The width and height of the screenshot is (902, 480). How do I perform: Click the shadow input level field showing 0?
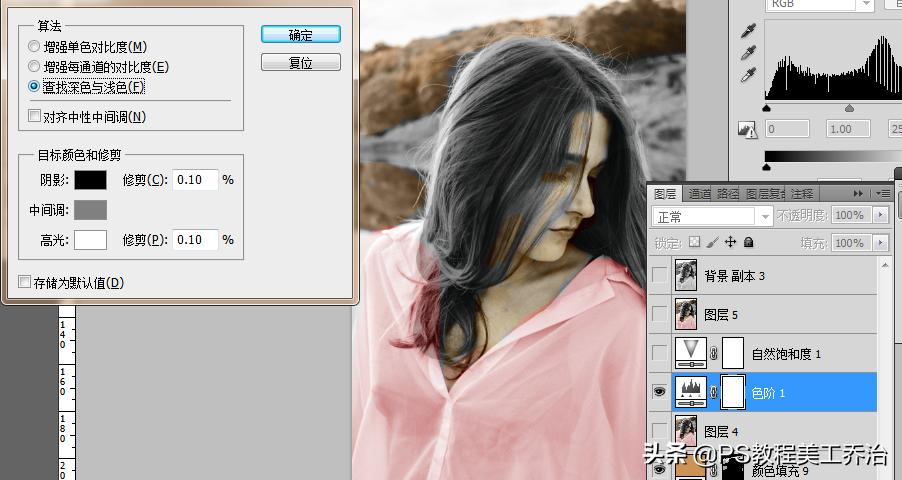pyautogui.click(x=787, y=128)
